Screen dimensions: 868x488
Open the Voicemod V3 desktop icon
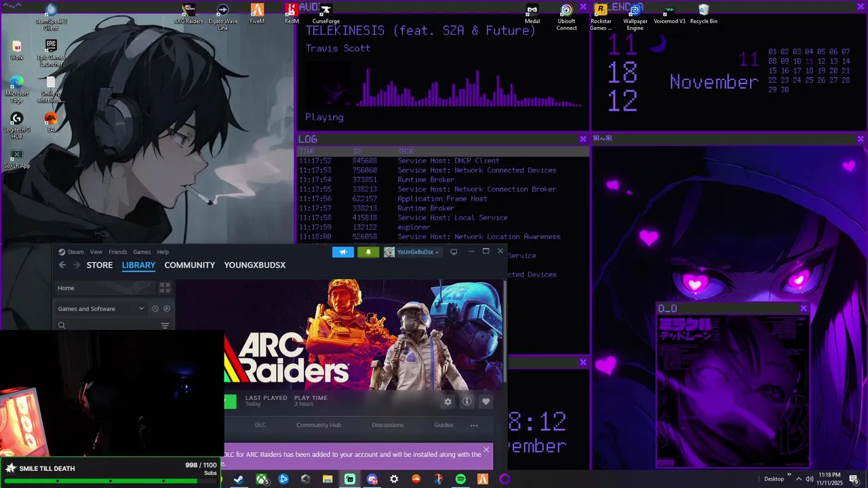coord(669,14)
